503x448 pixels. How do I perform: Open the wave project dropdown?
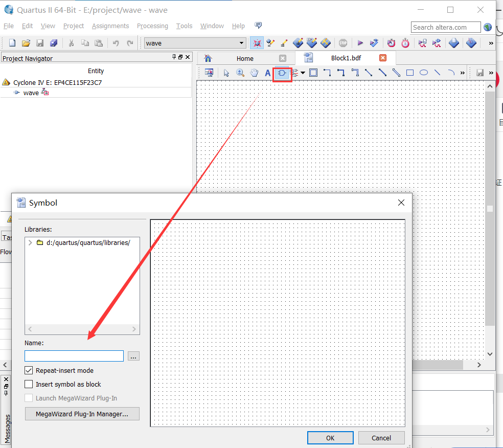[241, 43]
